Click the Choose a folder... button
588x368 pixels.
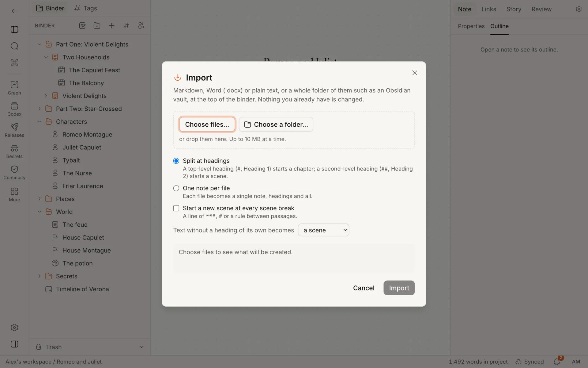coord(276,125)
